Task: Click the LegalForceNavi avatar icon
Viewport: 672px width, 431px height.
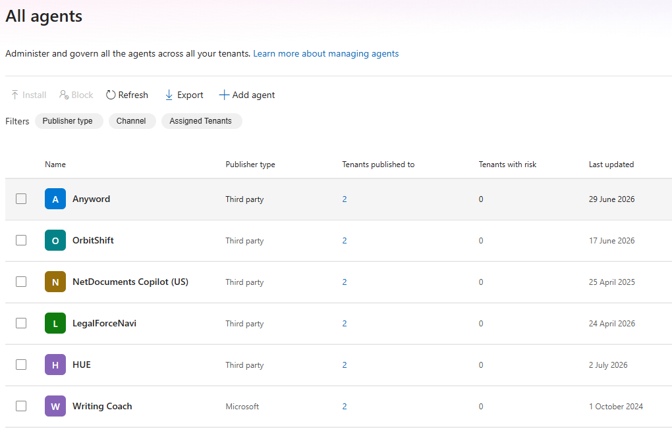Action: pos(55,323)
